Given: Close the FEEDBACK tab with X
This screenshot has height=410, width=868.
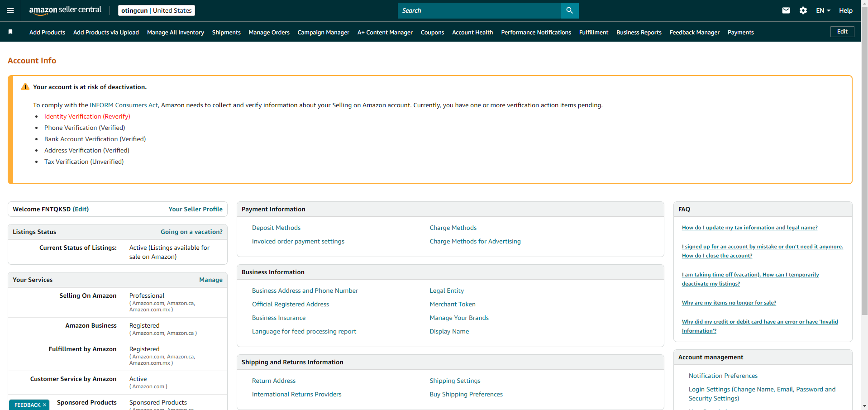Looking at the screenshot, I should point(44,405).
